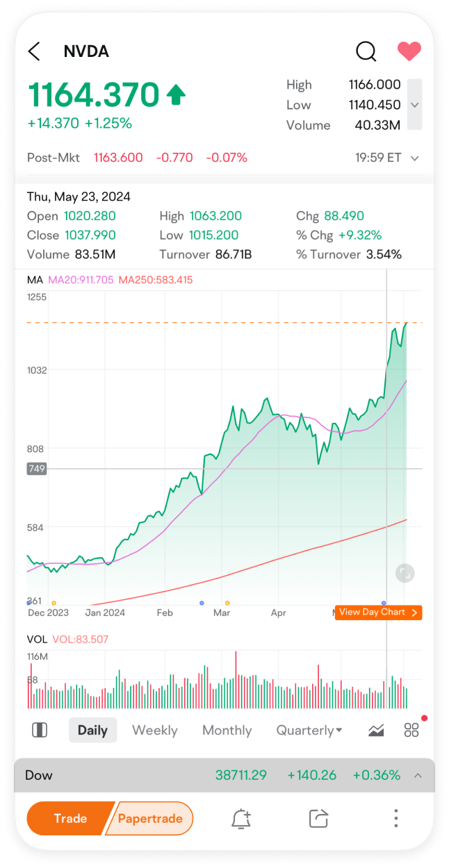The width and height of the screenshot is (449, 868).
Task: Expand the Dow index bar
Action: tap(418, 775)
